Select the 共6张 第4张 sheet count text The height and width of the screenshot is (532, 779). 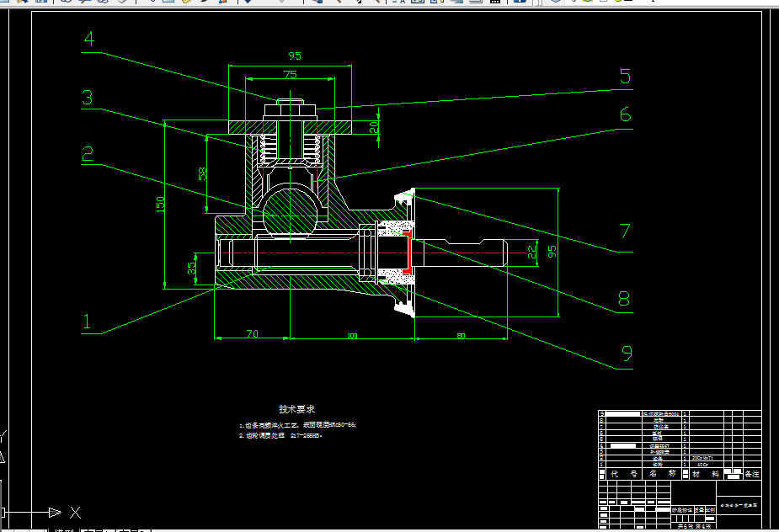[x=694, y=525]
